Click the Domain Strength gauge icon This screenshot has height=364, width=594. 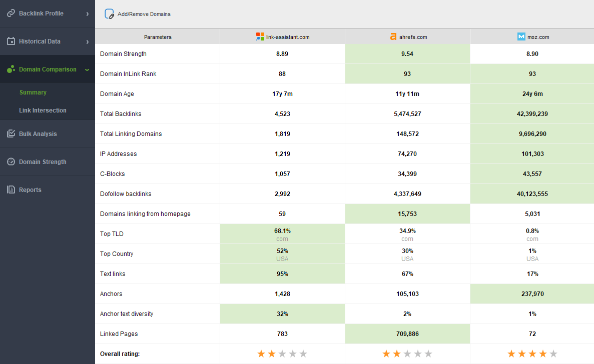click(11, 162)
